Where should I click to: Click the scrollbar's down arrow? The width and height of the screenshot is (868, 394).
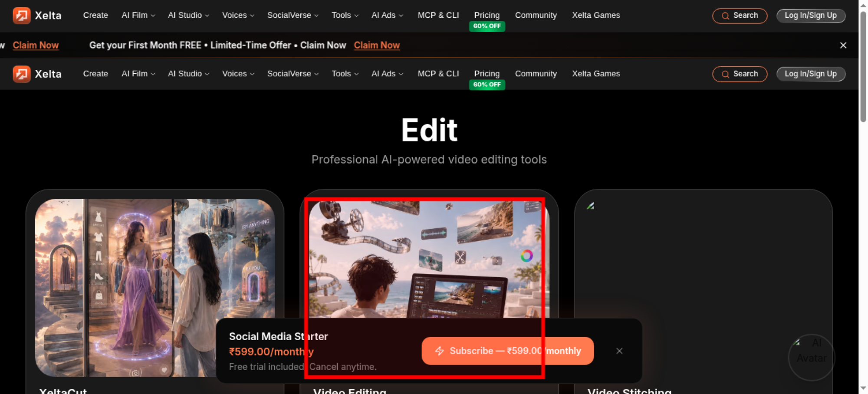[x=863, y=388]
